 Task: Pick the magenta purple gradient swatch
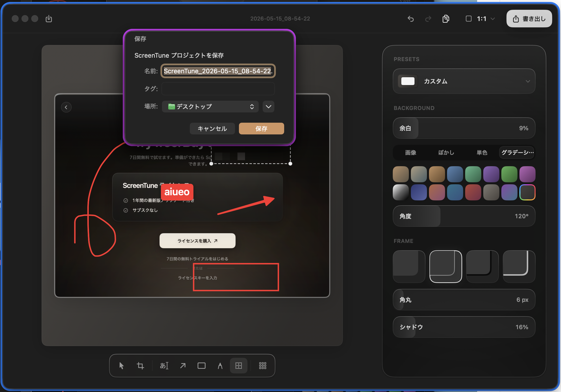pyautogui.click(x=527, y=174)
